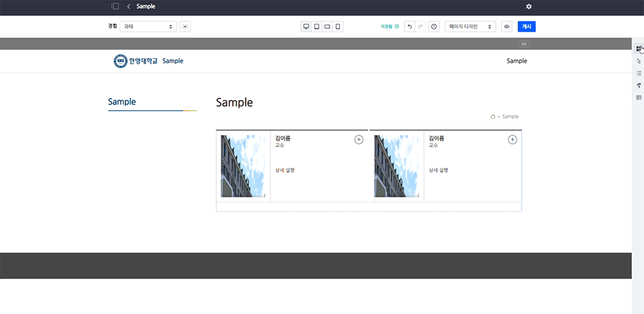Screen dimensions: 644x314
Task: Open the 과태 experience dropdown
Action: (x=147, y=26)
